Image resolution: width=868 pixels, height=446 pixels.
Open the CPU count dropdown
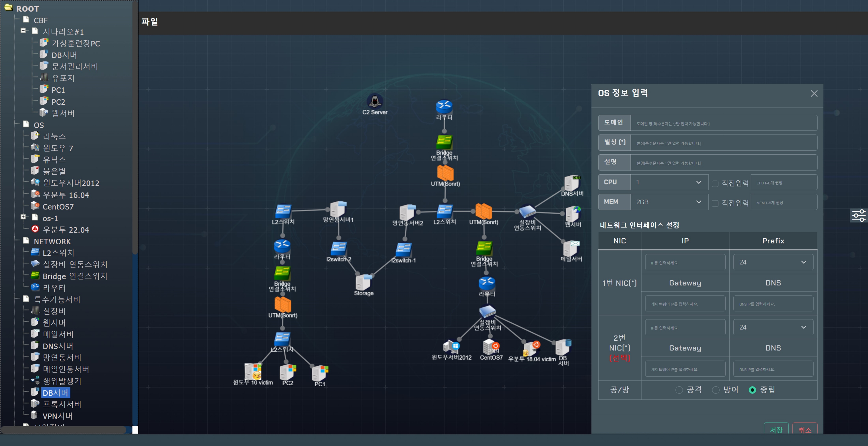pyautogui.click(x=669, y=182)
